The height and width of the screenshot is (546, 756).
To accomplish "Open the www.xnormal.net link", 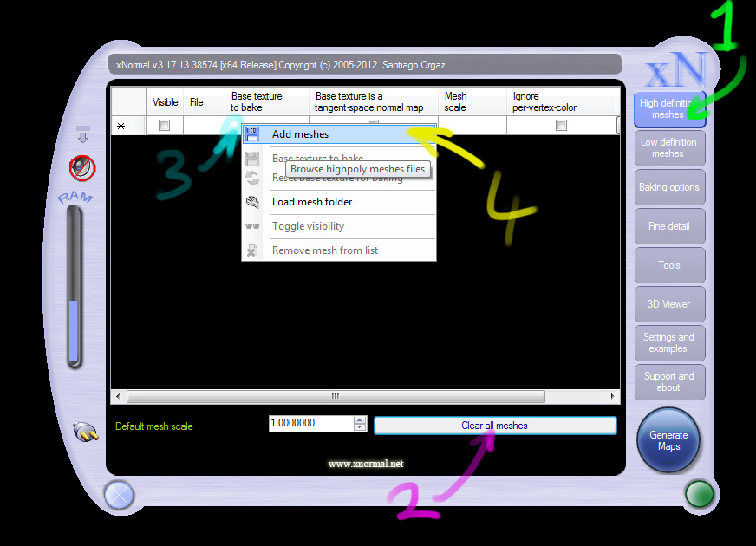I will (x=366, y=464).
